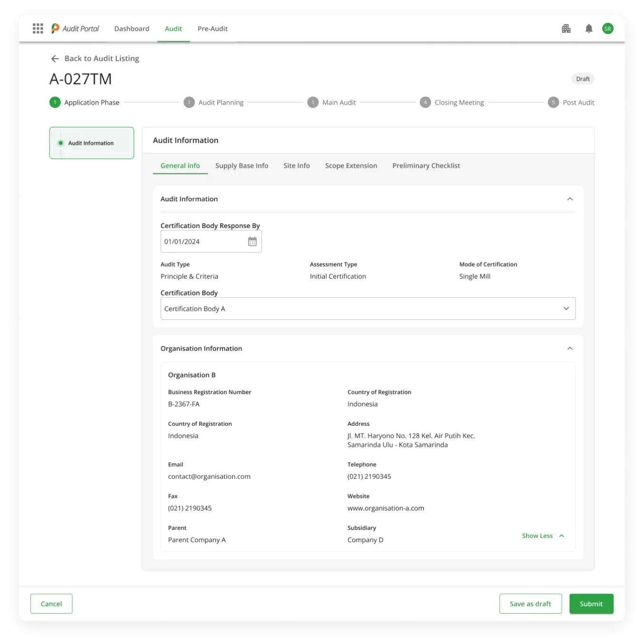The width and height of the screenshot is (644, 644).
Task: Click the Audit Portal logo
Action: tap(75, 29)
